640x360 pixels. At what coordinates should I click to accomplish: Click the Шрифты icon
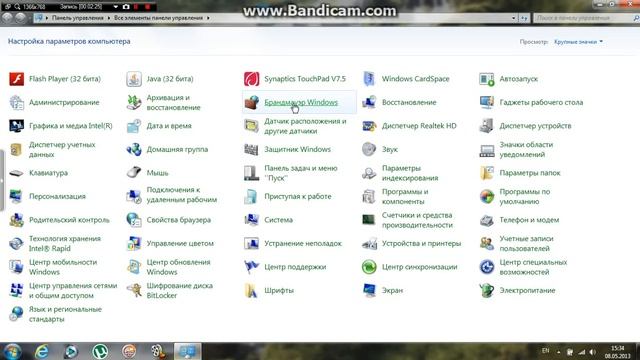(251, 291)
